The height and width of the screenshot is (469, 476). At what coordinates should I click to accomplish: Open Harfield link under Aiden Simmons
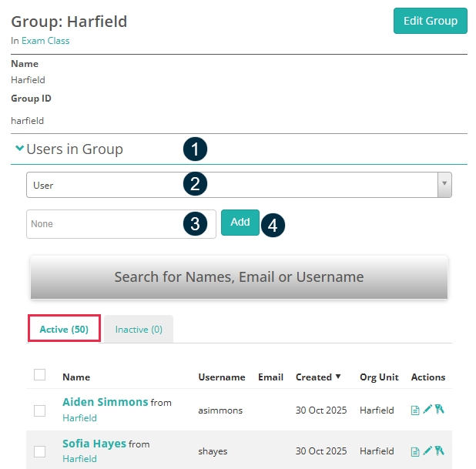pos(79,418)
